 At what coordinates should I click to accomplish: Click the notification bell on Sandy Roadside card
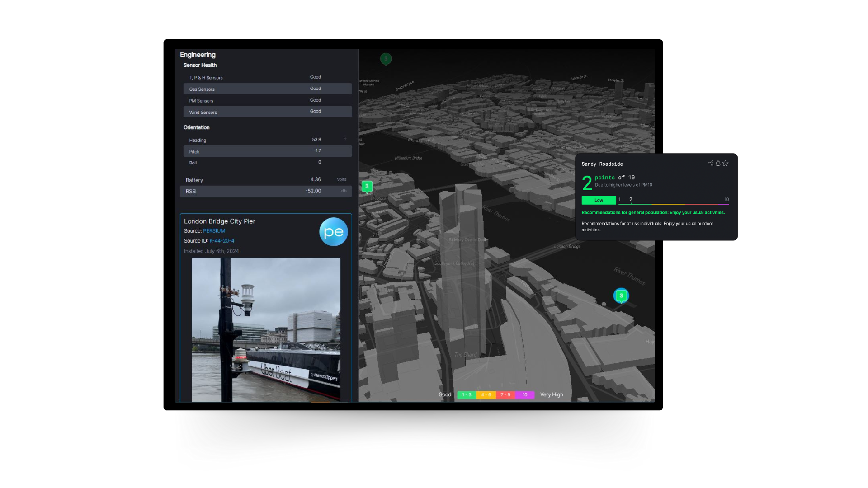718,164
